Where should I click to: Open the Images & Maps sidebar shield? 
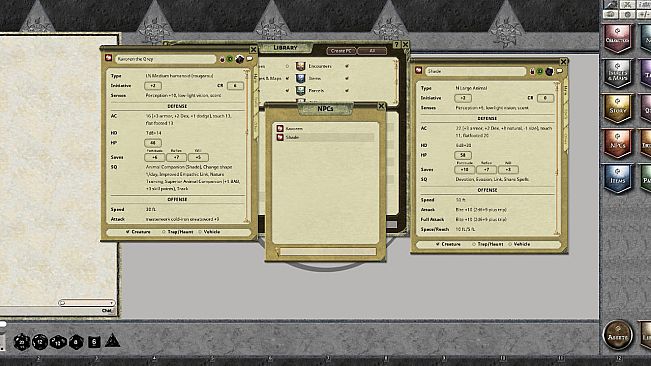617,74
